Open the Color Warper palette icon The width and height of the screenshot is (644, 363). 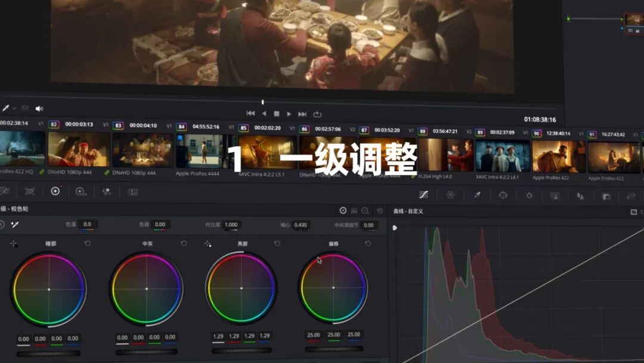click(450, 195)
